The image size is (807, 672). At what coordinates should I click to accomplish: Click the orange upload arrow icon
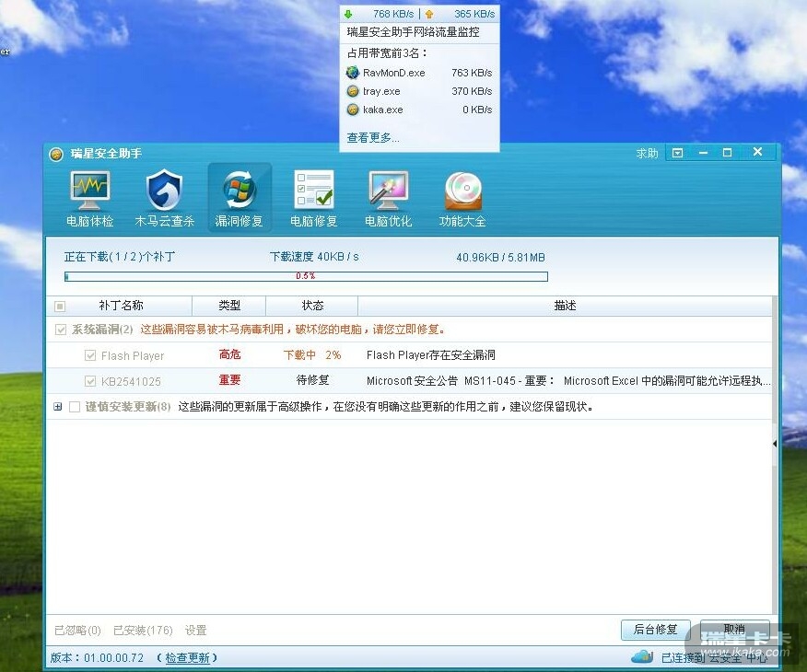(429, 14)
